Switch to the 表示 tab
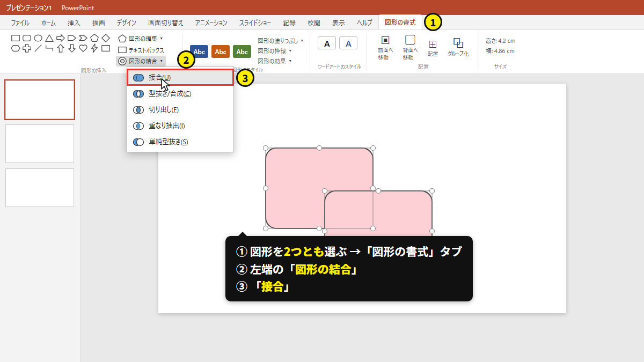The height and width of the screenshot is (362, 644). click(x=339, y=23)
